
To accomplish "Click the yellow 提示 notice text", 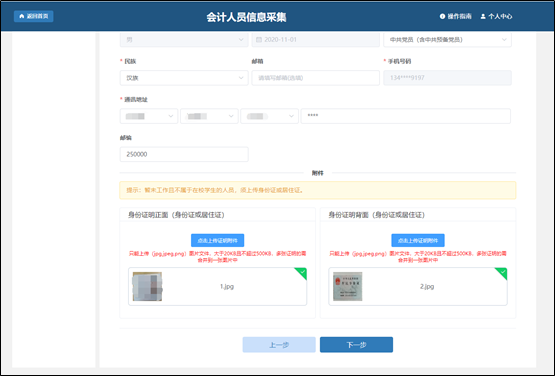I will (x=215, y=190).
